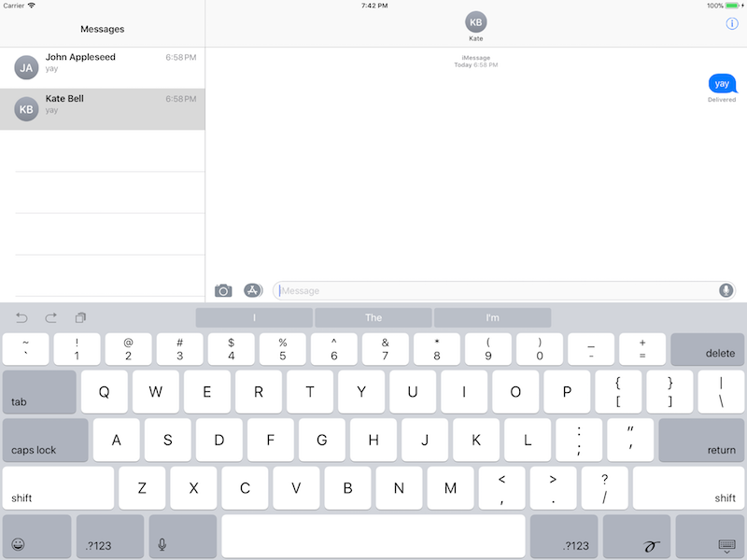Image resolution: width=747 pixels, height=560 pixels.
Task: Open the camera icon beside message field
Action: pos(223,290)
